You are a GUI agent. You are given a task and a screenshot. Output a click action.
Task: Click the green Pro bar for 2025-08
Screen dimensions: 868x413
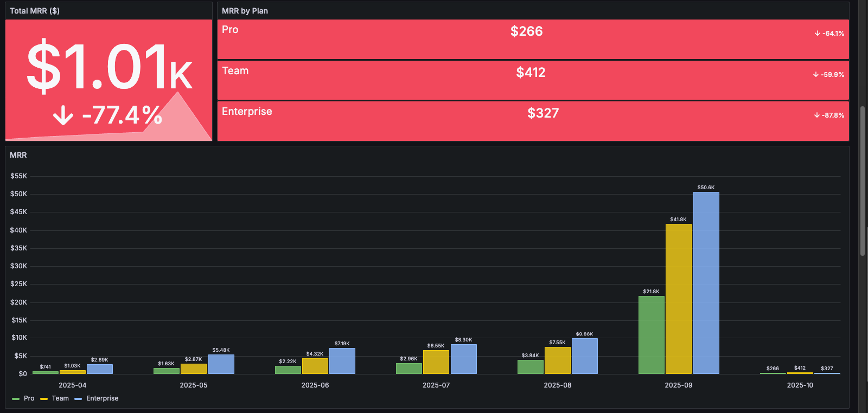point(531,367)
